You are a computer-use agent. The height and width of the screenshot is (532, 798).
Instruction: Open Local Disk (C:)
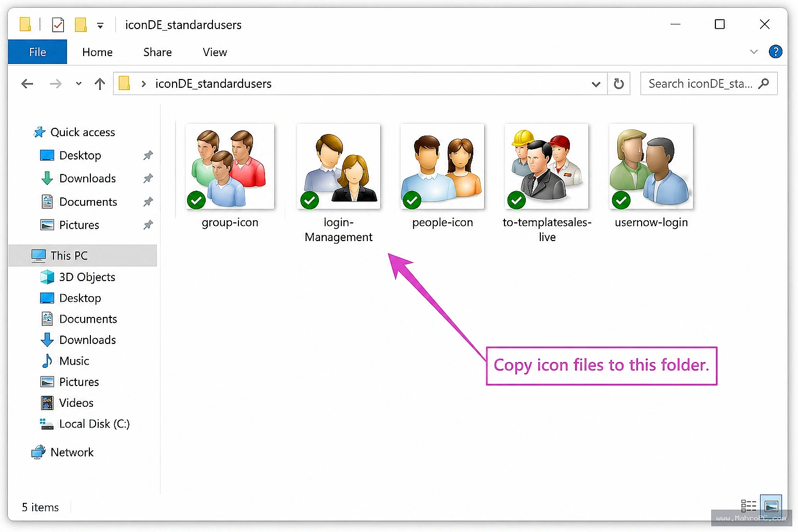click(94, 424)
